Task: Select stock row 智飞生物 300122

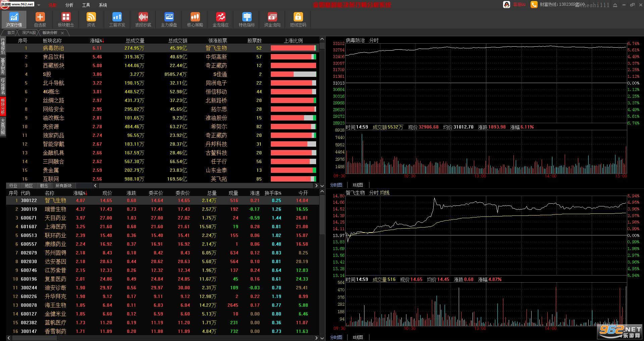Action: pos(162,200)
